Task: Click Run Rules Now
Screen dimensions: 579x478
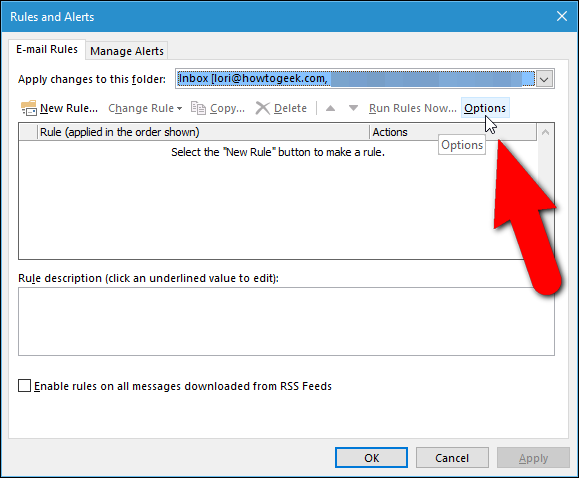Action: coord(412,108)
